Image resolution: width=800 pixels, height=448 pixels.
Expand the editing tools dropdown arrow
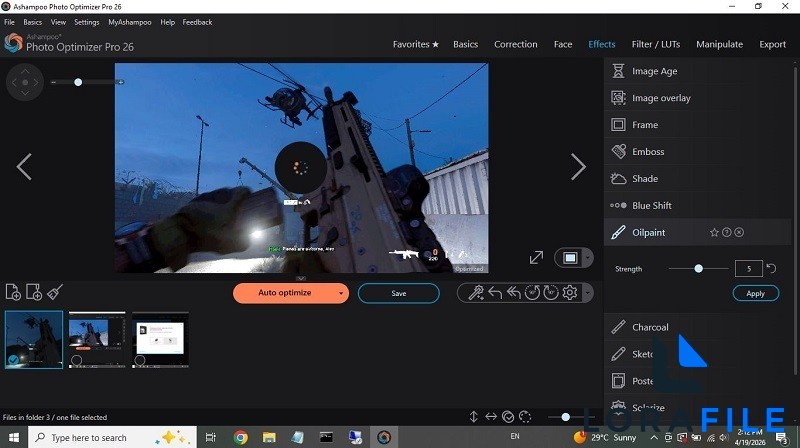(588, 293)
